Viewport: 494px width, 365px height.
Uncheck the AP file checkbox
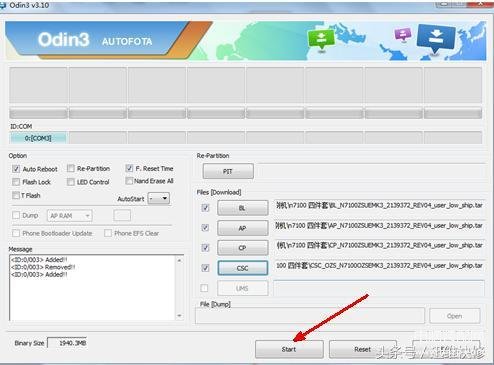pyautogui.click(x=205, y=228)
